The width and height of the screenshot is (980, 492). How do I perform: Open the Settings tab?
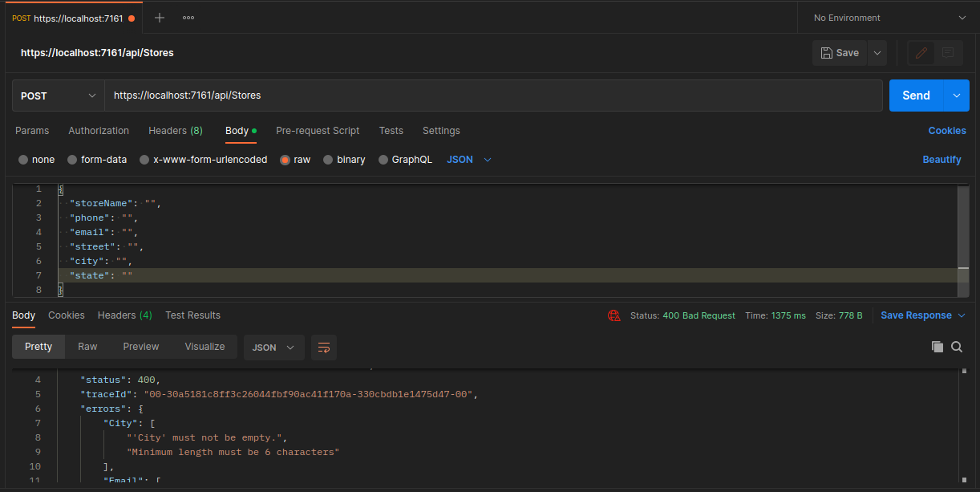(441, 131)
